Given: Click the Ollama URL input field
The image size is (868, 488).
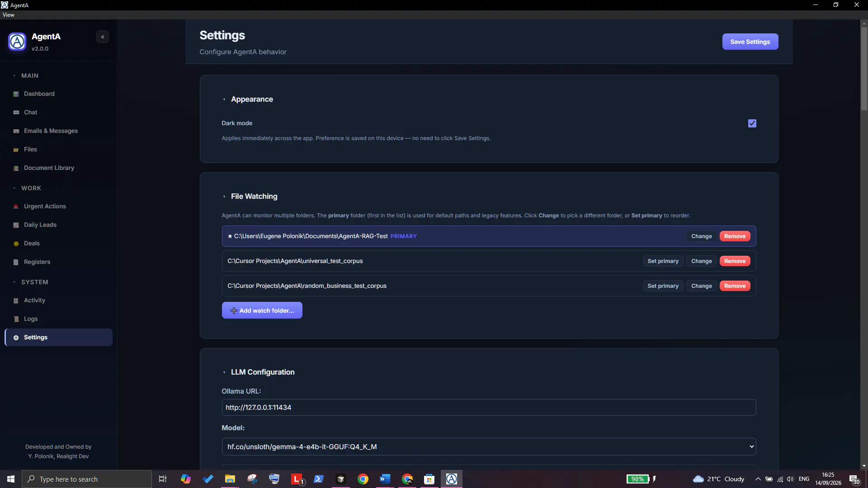Looking at the screenshot, I should 489,408.
